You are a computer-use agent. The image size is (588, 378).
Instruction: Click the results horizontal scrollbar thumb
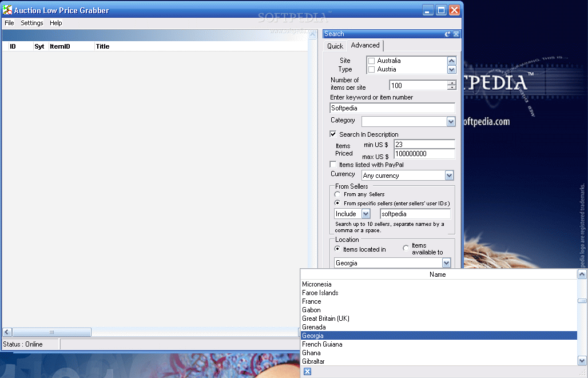tap(51, 332)
